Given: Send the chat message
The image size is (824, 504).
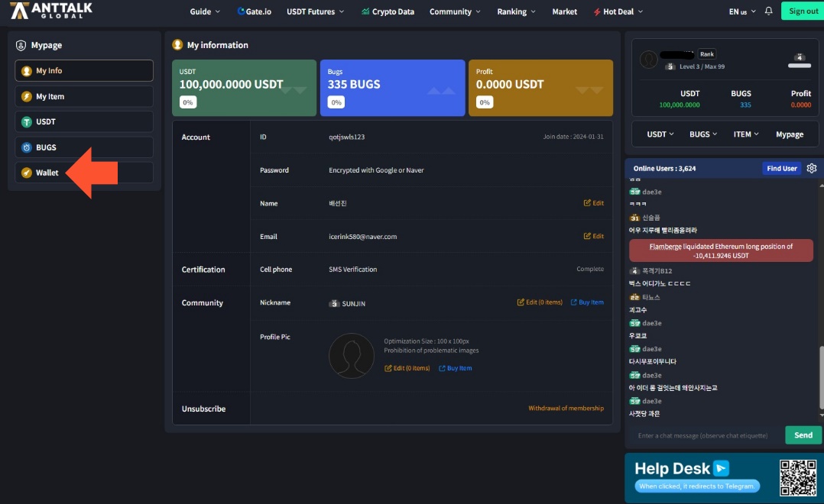Looking at the screenshot, I should [803, 435].
